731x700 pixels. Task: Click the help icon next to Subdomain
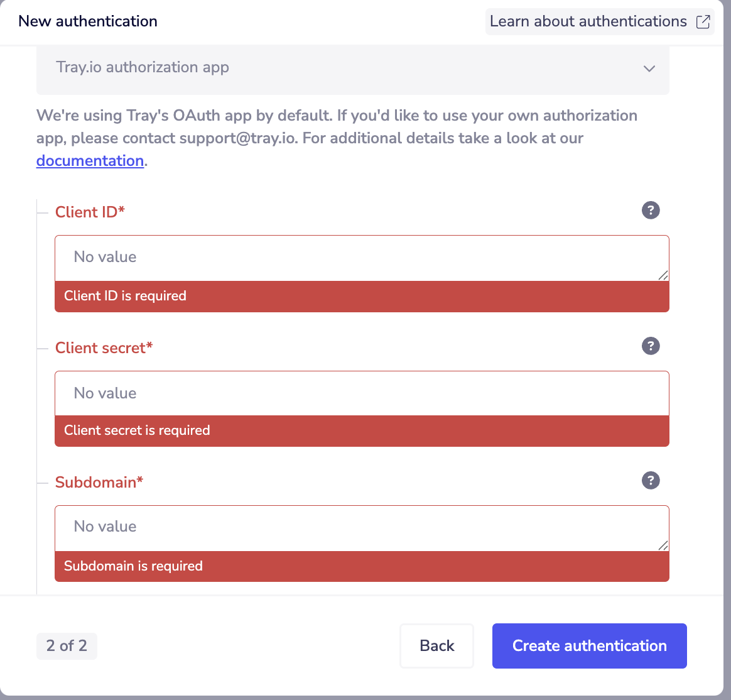[651, 481]
